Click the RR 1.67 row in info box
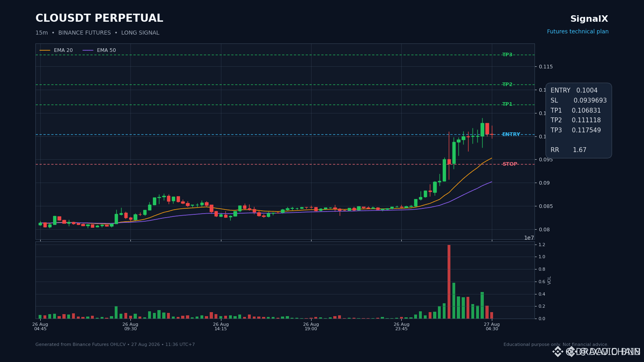The image size is (644, 362). coord(568,150)
